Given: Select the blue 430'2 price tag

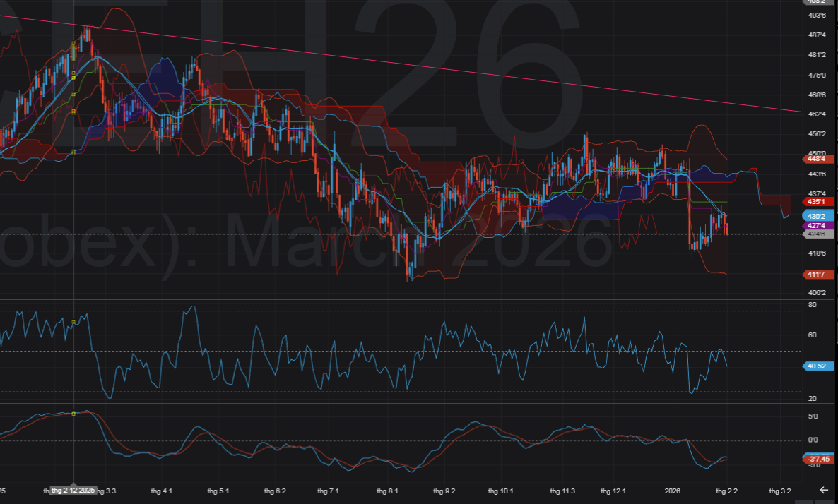Looking at the screenshot, I should coord(818,217).
